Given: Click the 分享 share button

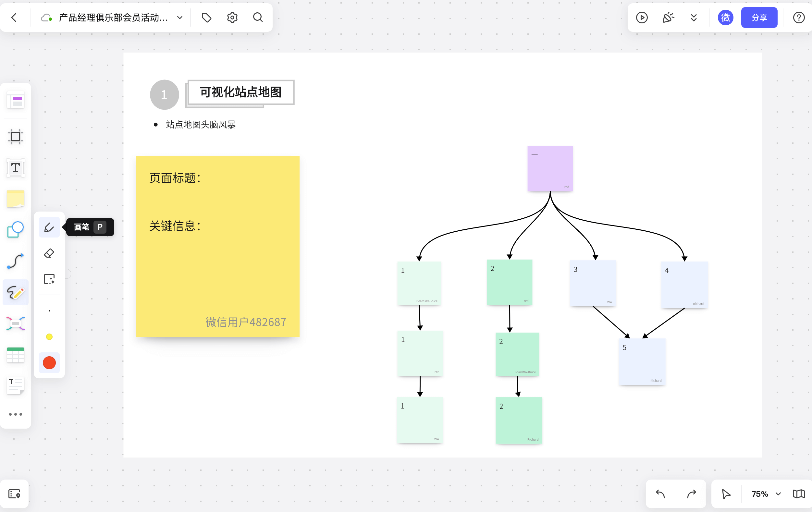Looking at the screenshot, I should pyautogui.click(x=759, y=18).
